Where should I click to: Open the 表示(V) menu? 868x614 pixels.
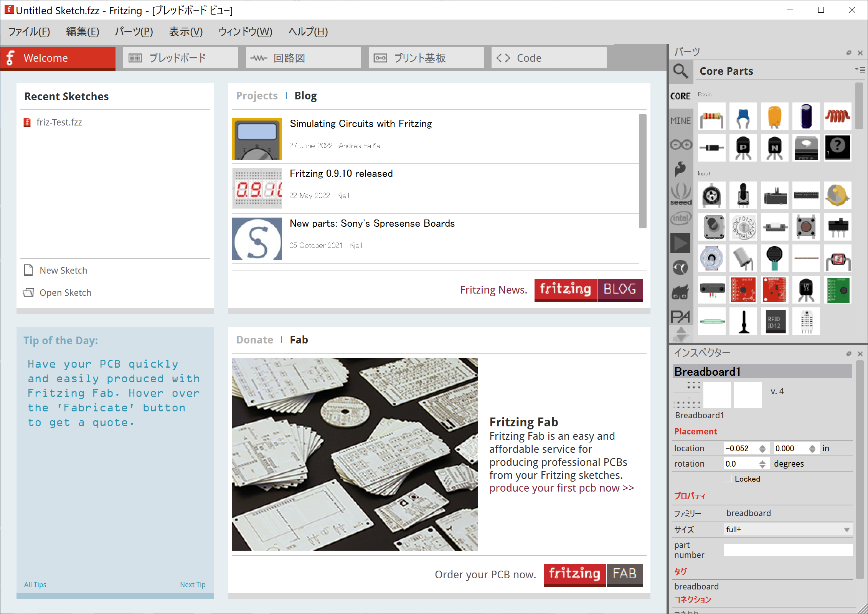[186, 32]
